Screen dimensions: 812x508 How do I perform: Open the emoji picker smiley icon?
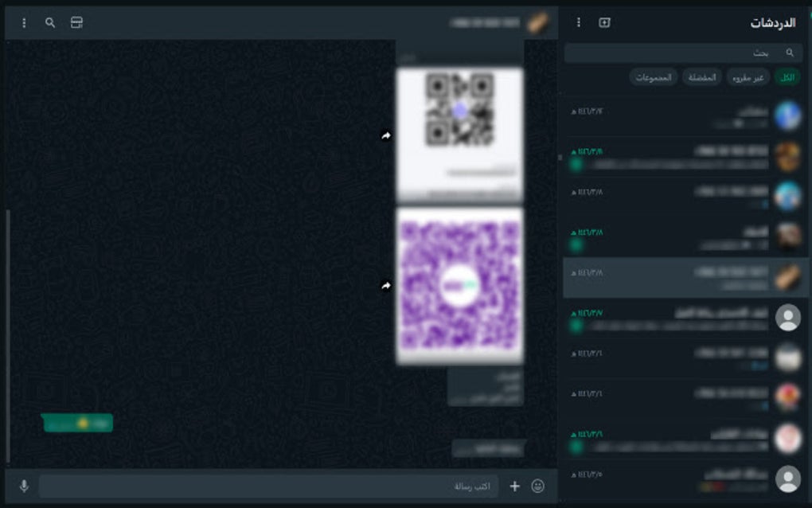coord(538,487)
